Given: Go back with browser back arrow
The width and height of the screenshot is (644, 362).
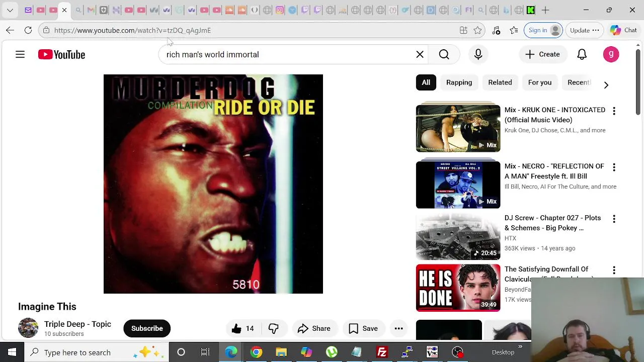Looking at the screenshot, I should coord(10,30).
